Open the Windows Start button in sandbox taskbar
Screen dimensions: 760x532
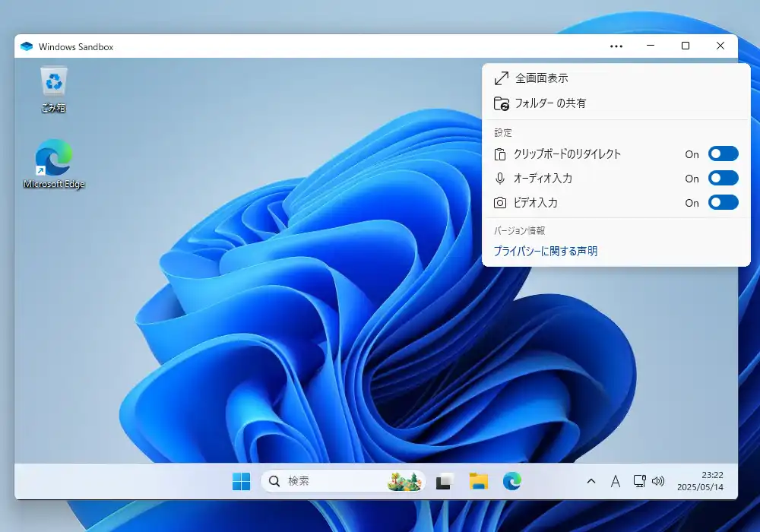(x=242, y=481)
